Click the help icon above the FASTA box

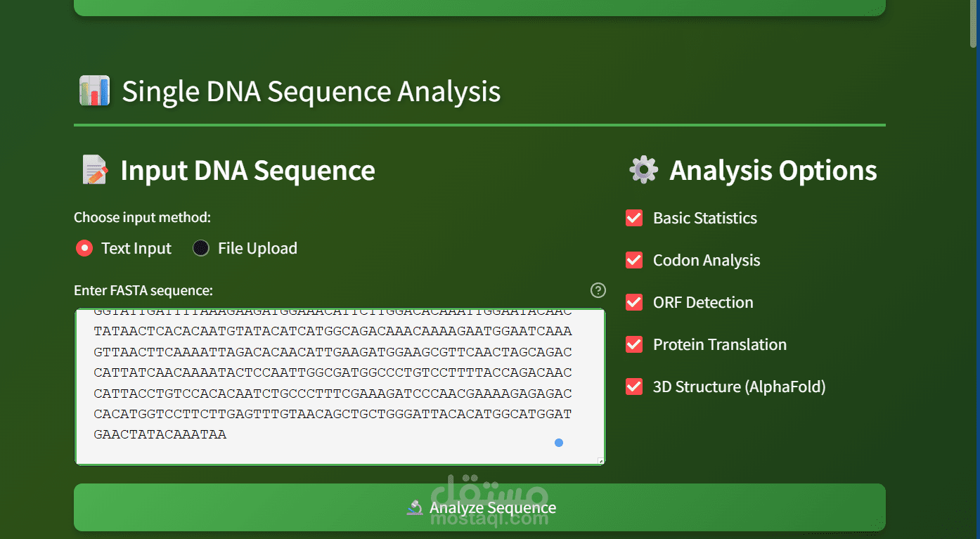pos(598,290)
